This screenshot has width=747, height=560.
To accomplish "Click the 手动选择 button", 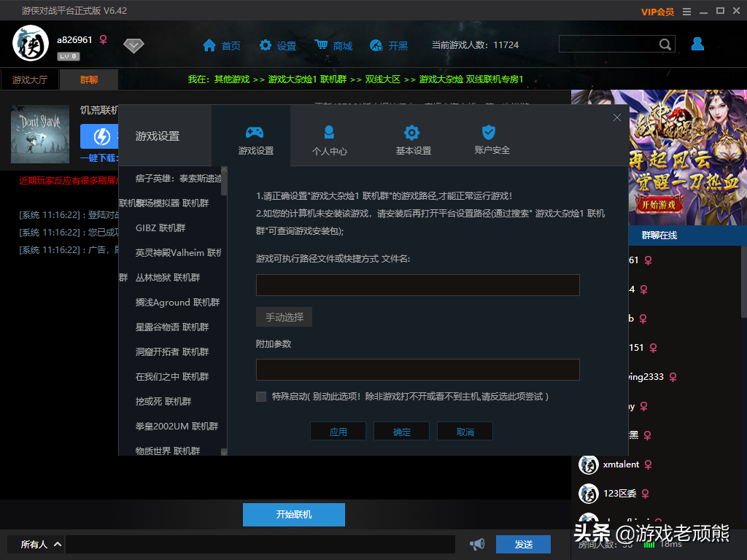I will pos(284,317).
